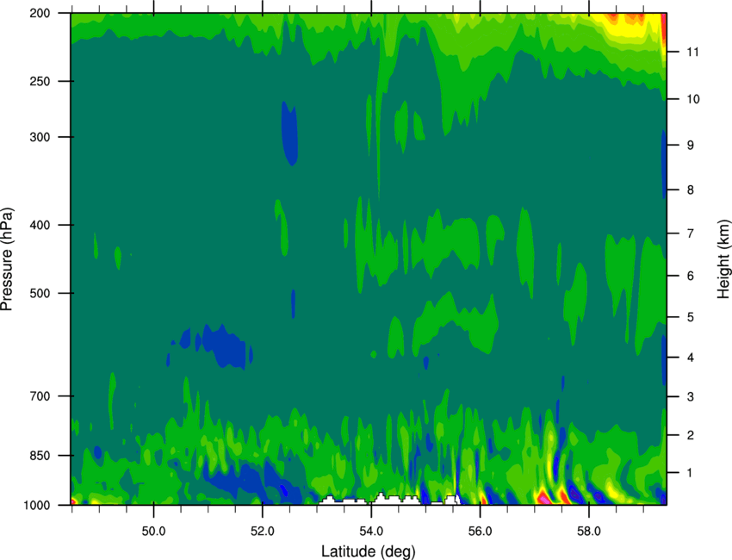Click the 56.0 latitude tick label
732x560 pixels.
[481, 532]
